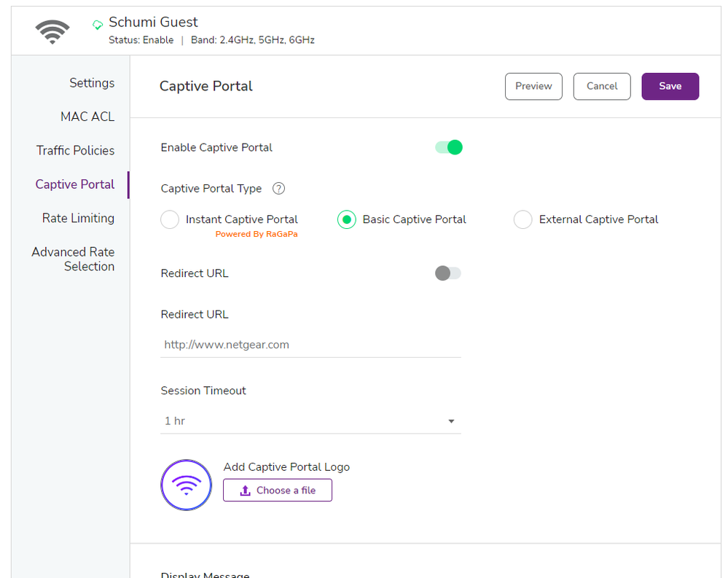728x578 pixels.
Task: Click the Redirect URL input field
Action: tap(310, 344)
